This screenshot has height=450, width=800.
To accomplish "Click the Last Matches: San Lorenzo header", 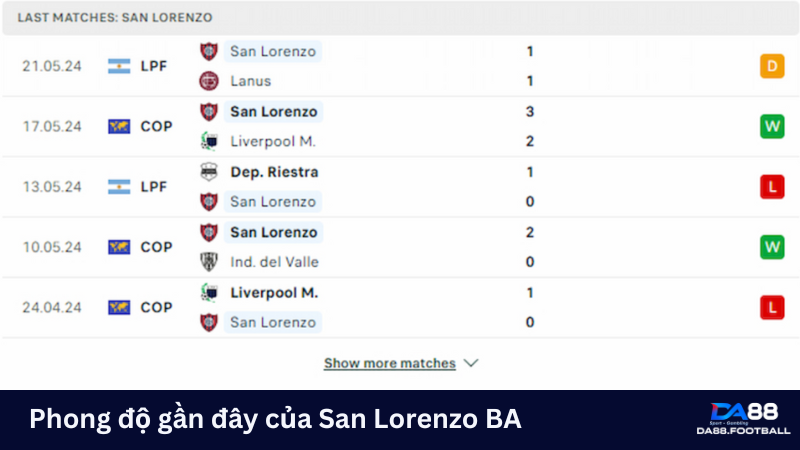I will pos(114,18).
